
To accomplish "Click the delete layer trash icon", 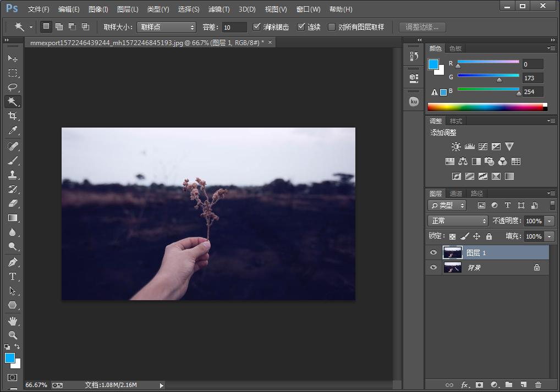I will point(538,385).
